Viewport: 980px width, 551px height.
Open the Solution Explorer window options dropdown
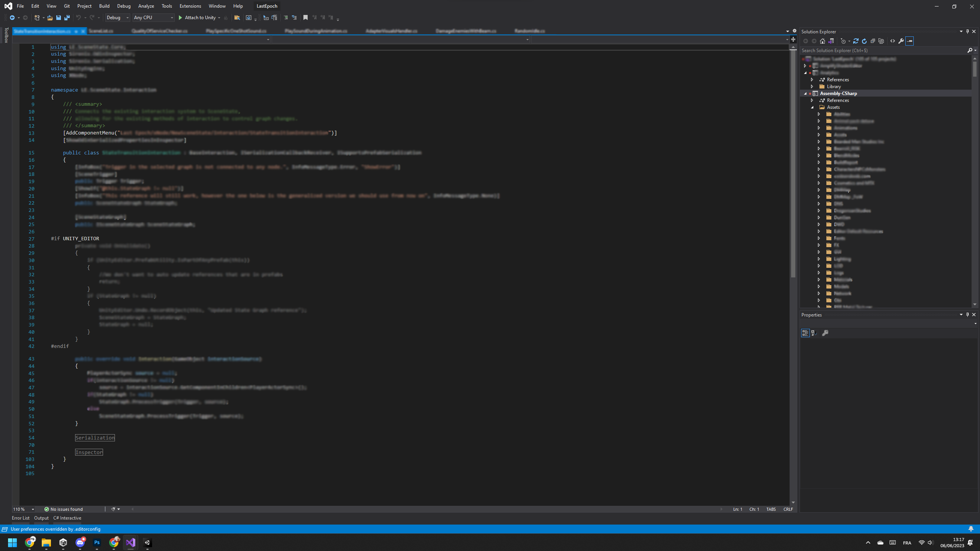[x=961, y=31]
